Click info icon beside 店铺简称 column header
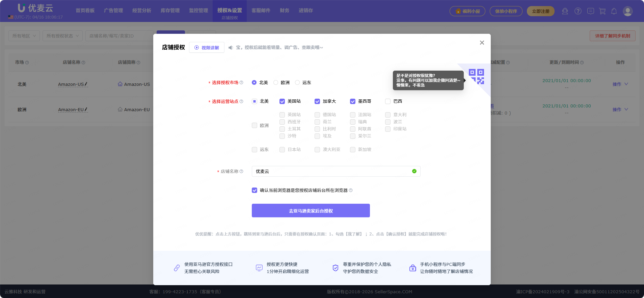This screenshot has width=644, height=298. pos(138,63)
